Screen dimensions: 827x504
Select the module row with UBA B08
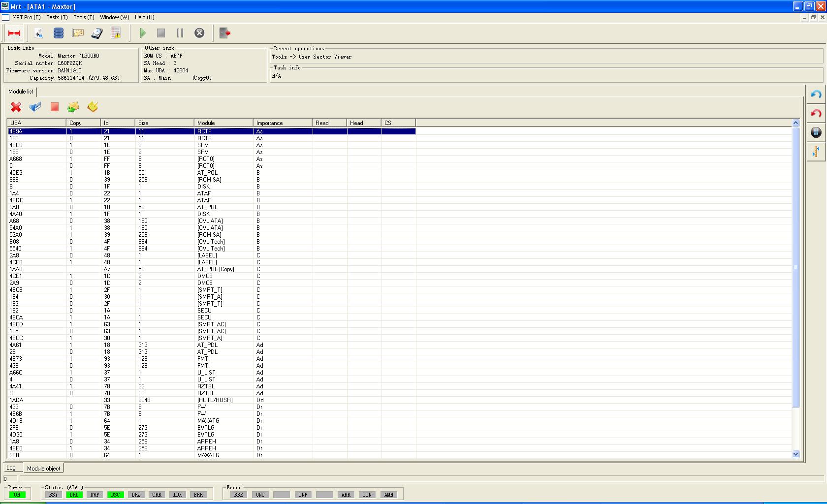(212, 242)
